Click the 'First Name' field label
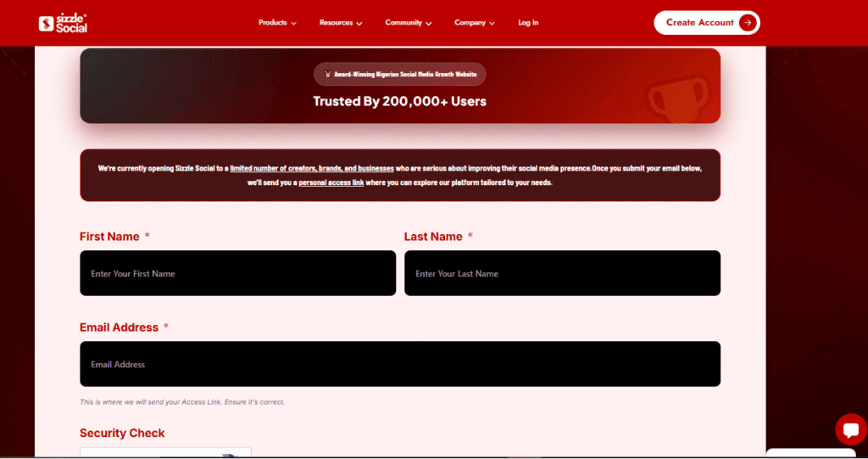This screenshot has height=459, width=868. [x=109, y=237]
